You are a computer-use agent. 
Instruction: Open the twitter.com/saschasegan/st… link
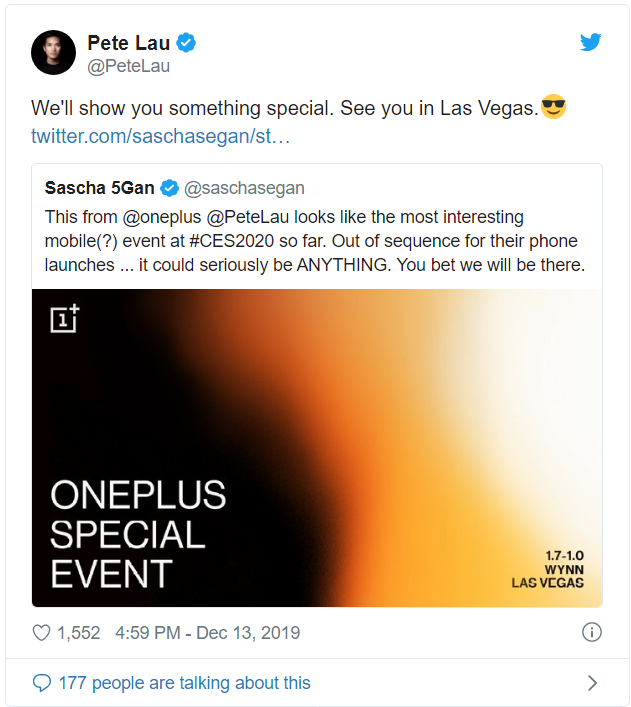pyautogui.click(x=160, y=136)
